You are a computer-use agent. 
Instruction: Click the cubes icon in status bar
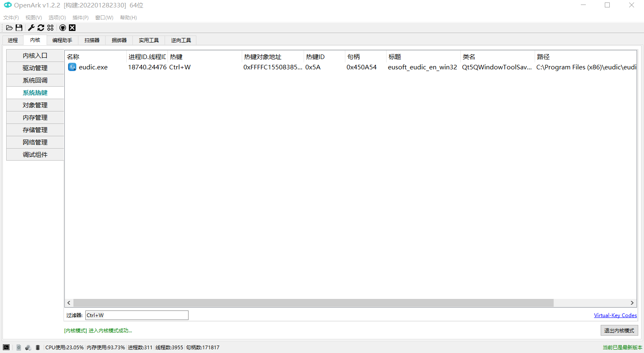coord(28,347)
